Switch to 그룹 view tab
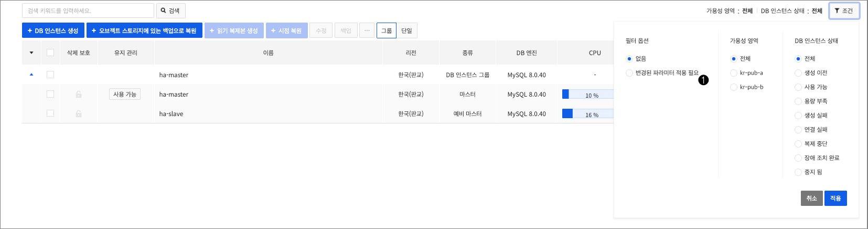Viewport: 868px width, 229px height. (x=387, y=30)
